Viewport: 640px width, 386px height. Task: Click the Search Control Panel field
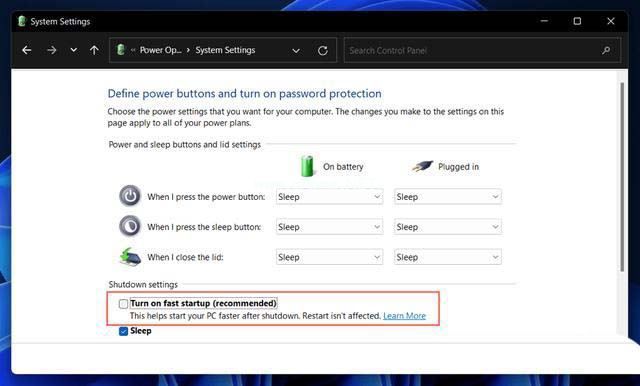[x=473, y=51]
